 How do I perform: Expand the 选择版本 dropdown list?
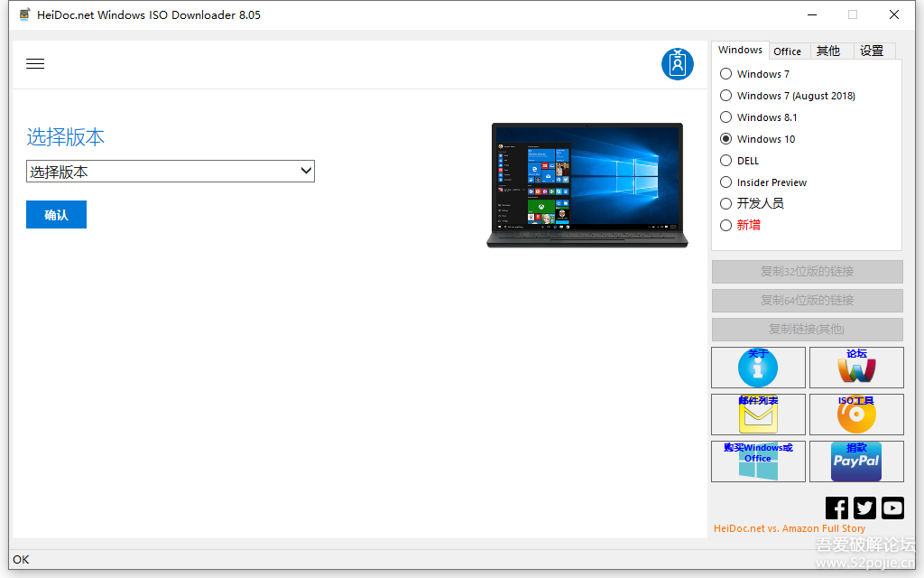pos(171,171)
